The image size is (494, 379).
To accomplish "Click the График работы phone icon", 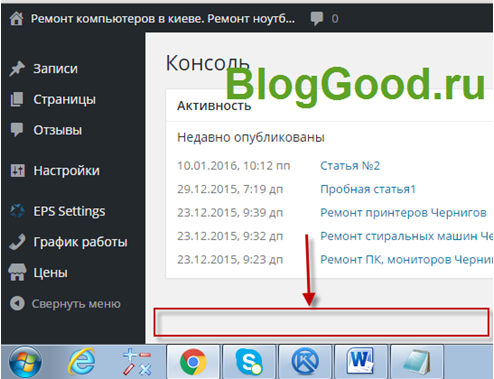I will click(x=17, y=242).
